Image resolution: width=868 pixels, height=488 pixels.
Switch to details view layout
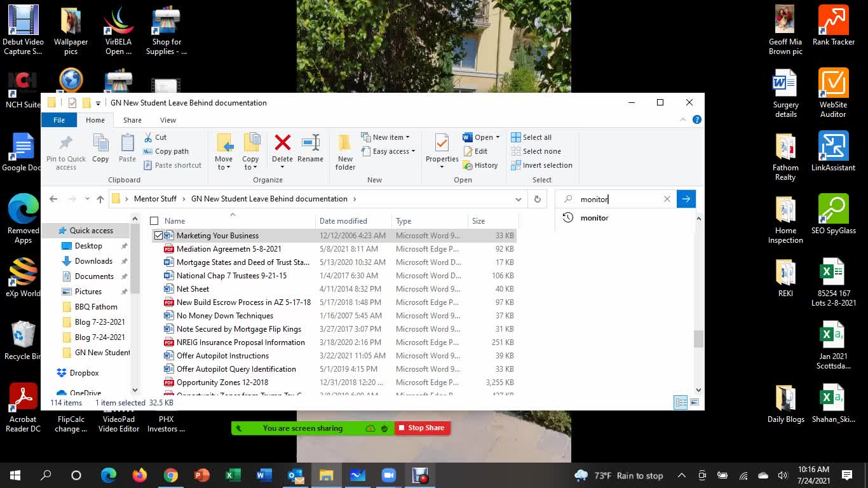coord(681,402)
